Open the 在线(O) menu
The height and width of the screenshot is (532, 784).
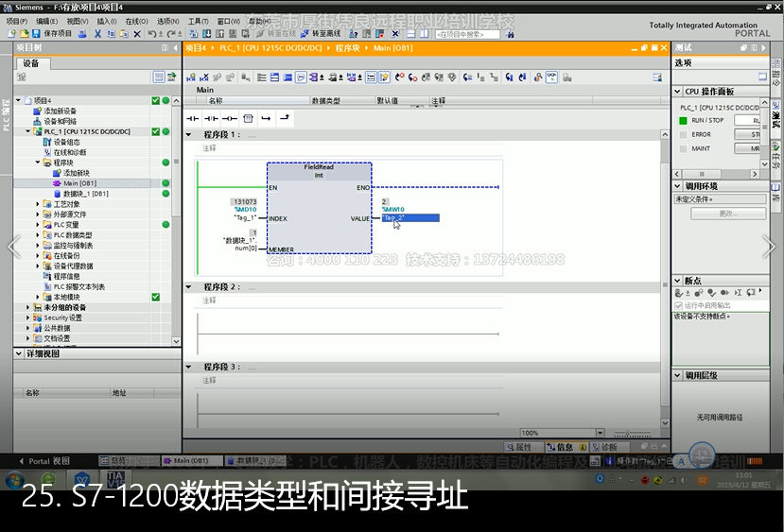tap(136, 21)
